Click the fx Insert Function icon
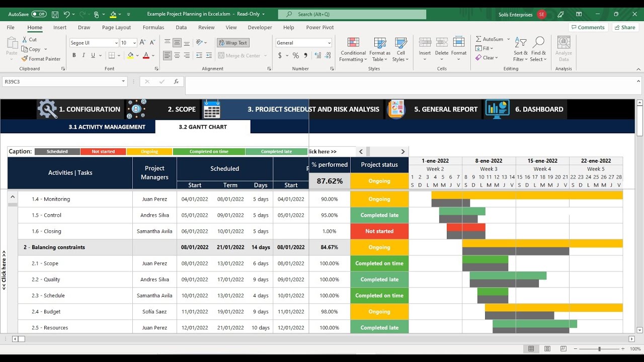644x362 pixels. pos(176,81)
